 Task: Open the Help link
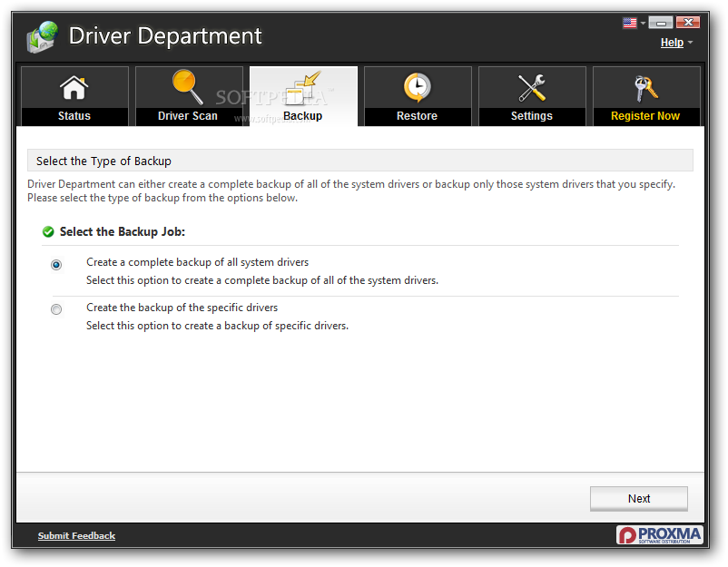pos(672,43)
